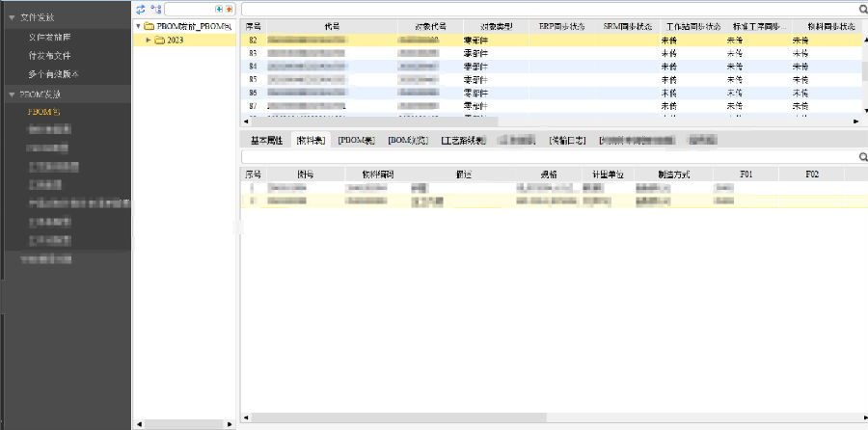Switch to the 基本属性 tab
The image size is (868, 430).
tap(266, 141)
